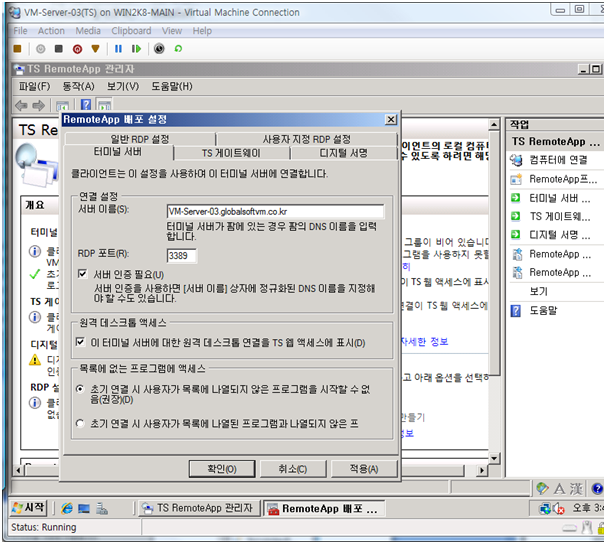Expand the 보기 action submenu
Viewport: 606px width, 544px height.
[539, 291]
